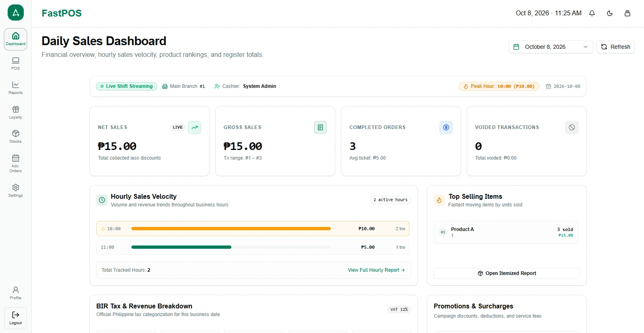Select the Product A row
This screenshot has width=644, height=333.
tap(506, 232)
